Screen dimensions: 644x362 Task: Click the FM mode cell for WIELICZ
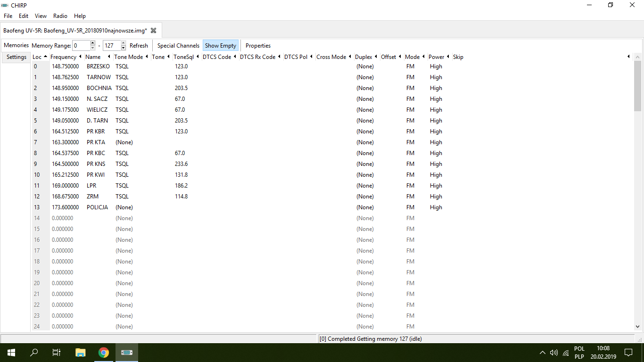pos(410,110)
